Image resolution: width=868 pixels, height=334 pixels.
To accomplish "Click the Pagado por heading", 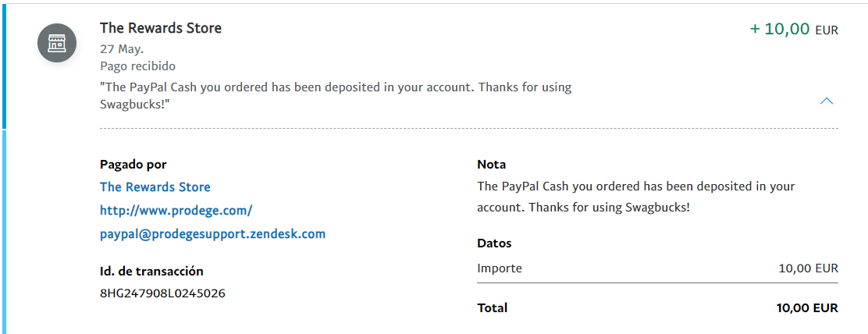I will click(x=133, y=164).
